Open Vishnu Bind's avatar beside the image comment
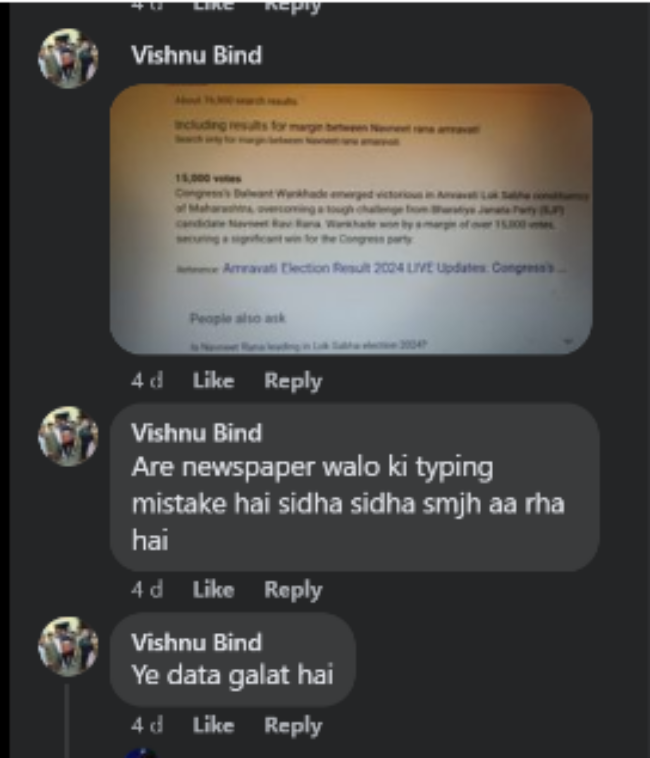 (68, 58)
